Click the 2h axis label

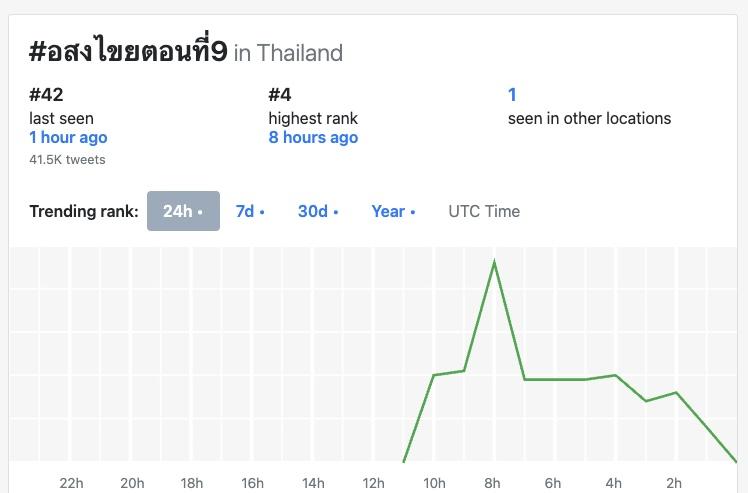(x=674, y=483)
